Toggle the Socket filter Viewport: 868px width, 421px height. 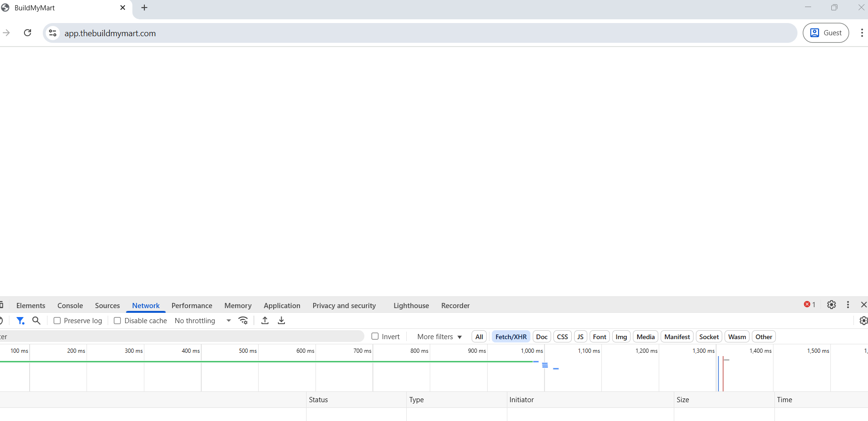[709, 337]
